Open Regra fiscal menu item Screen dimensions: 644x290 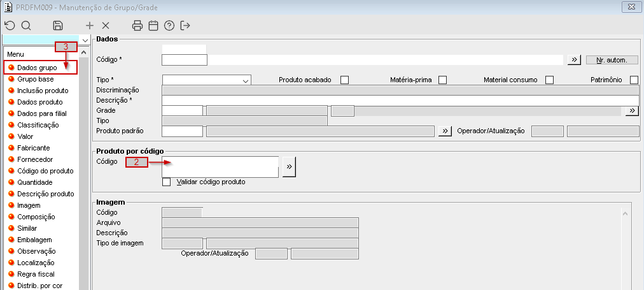click(36, 274)
